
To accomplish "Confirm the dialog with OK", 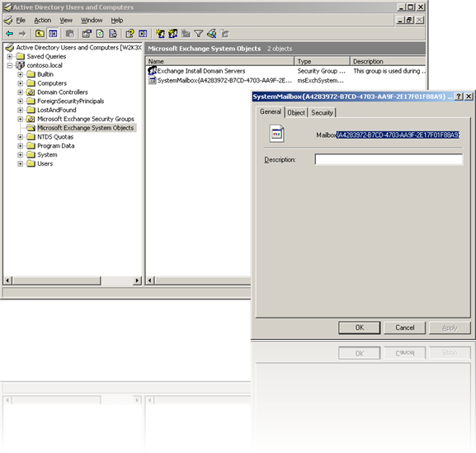I will point(360,328).
